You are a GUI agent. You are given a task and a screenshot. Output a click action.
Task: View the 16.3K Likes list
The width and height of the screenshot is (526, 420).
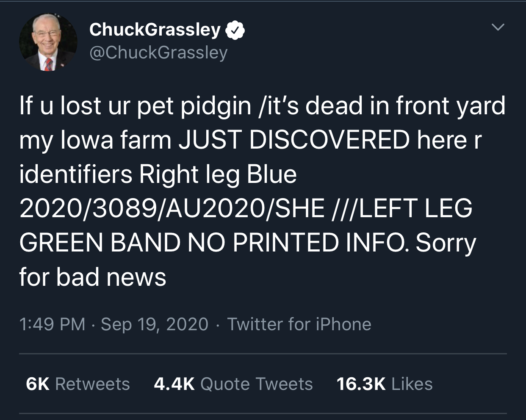384,384
